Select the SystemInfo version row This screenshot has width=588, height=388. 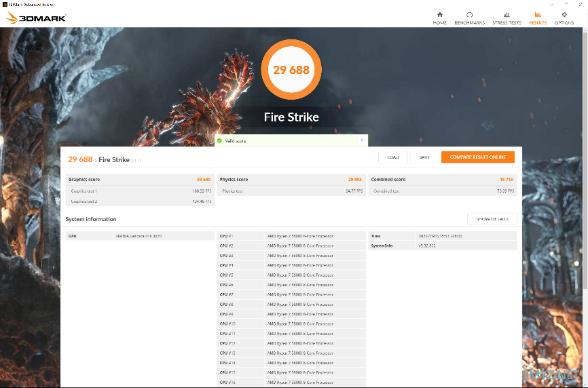(443, 246)
